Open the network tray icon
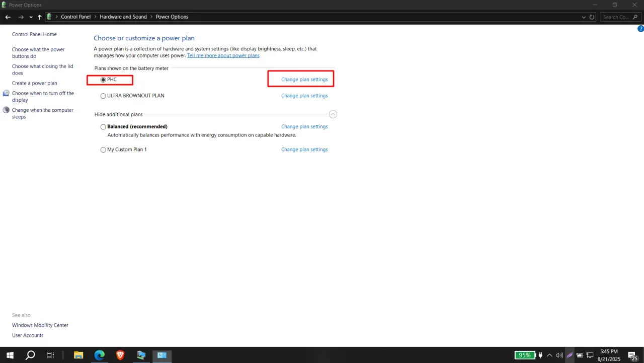The image size is (644, 363). (590, 355)
